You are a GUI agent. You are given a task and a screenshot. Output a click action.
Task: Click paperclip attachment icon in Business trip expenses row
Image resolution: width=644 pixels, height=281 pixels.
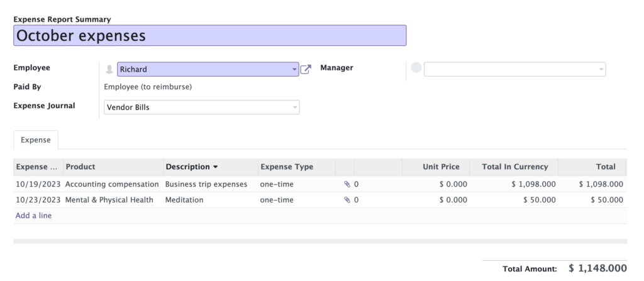[x=347, y=184]
